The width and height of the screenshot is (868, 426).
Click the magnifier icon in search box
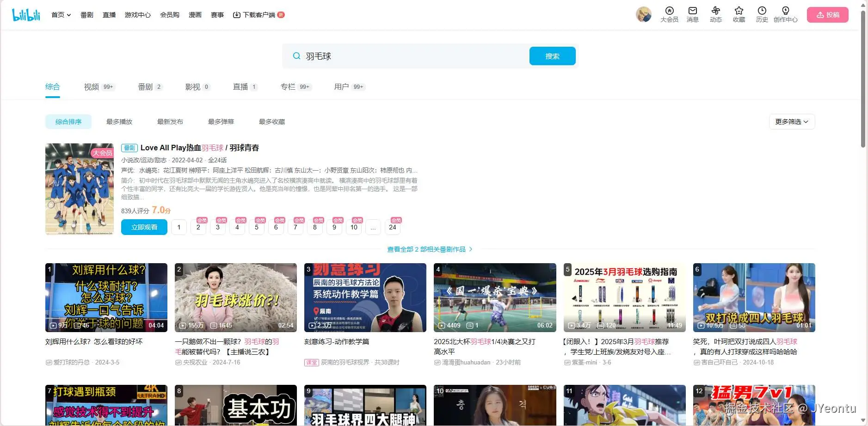[x=296, y=56]
